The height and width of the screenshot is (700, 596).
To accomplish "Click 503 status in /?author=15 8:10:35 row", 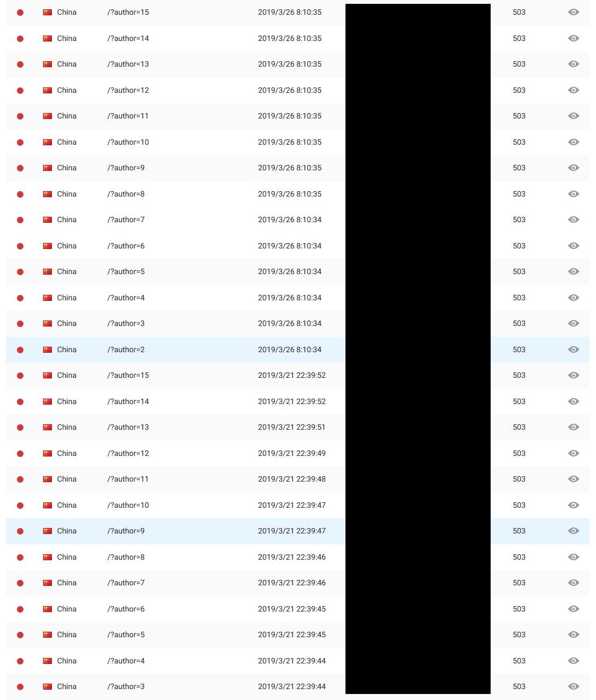I will (x=519, y=12).
